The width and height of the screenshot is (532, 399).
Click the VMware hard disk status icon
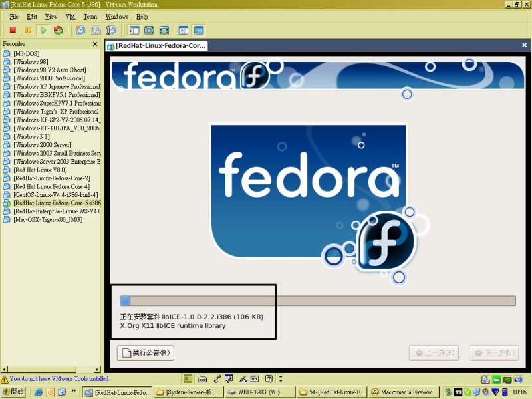coord(485,380)
